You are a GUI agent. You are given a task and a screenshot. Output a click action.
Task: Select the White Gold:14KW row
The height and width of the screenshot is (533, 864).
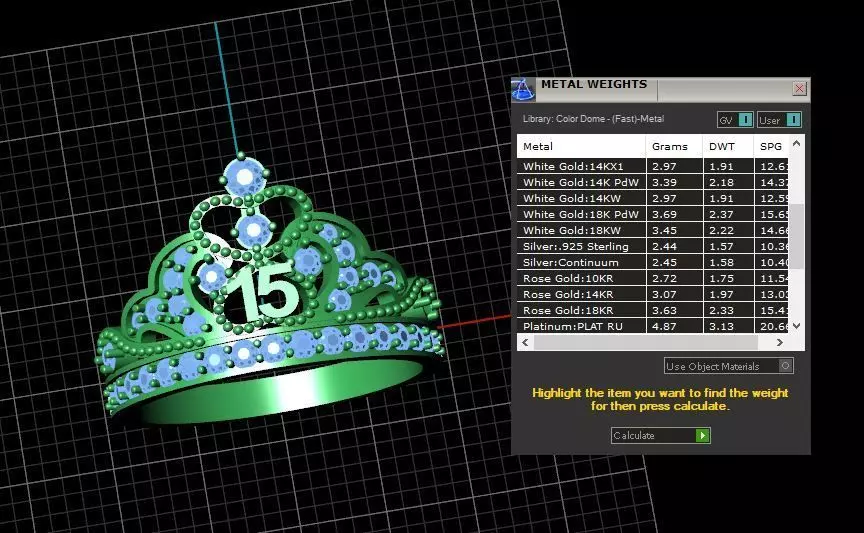point(652,198)
